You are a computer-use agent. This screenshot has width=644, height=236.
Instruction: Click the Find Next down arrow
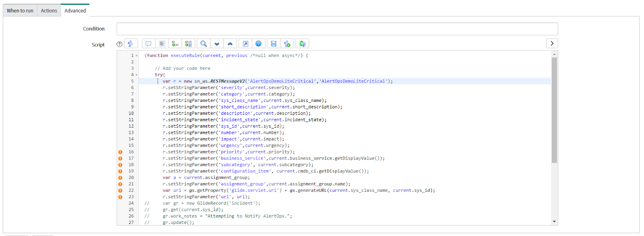tap(217, 43)
